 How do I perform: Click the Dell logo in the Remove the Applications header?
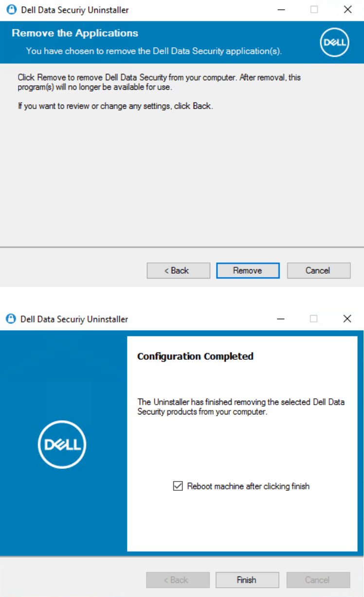tap(335, 42)
